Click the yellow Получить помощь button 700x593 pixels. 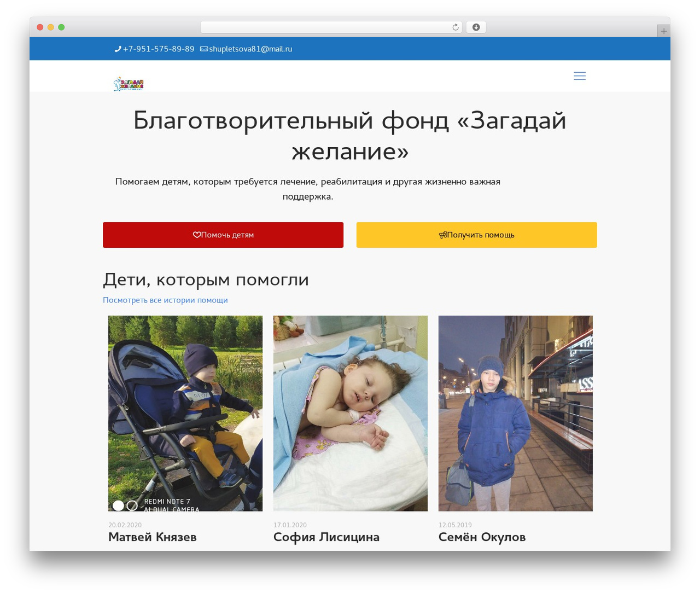[x=477, y=235]
